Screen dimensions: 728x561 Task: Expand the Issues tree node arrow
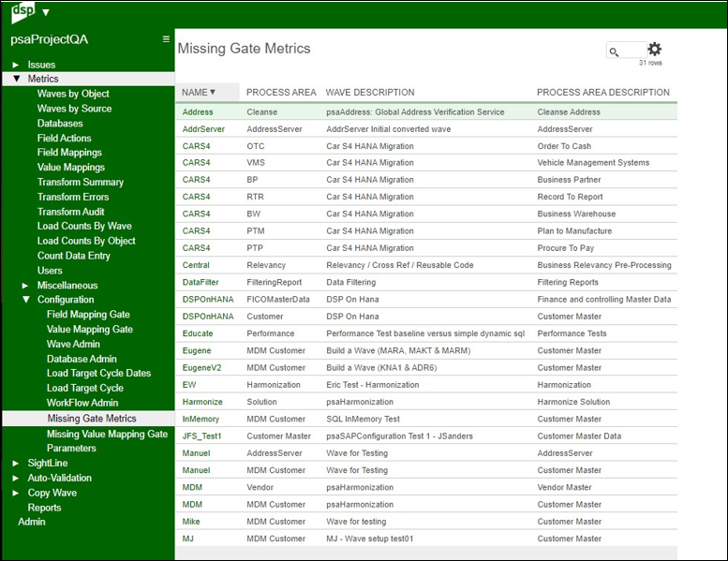15,65
